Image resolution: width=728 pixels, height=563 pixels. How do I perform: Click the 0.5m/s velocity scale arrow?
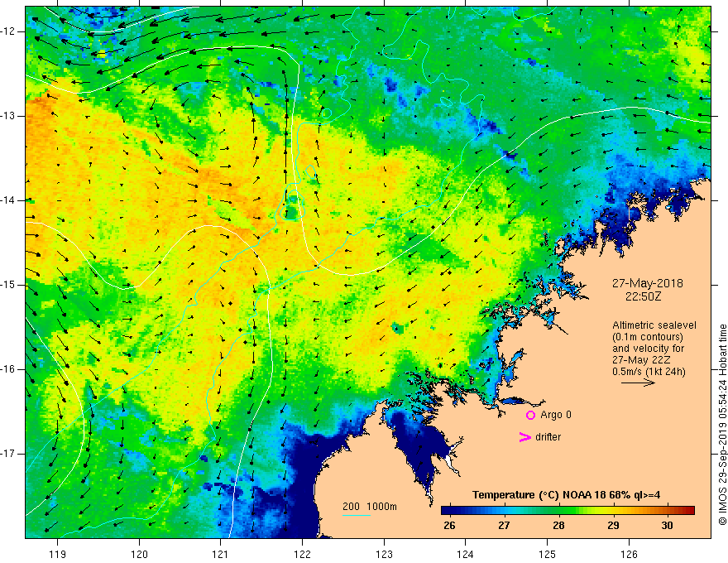[639, 383]
